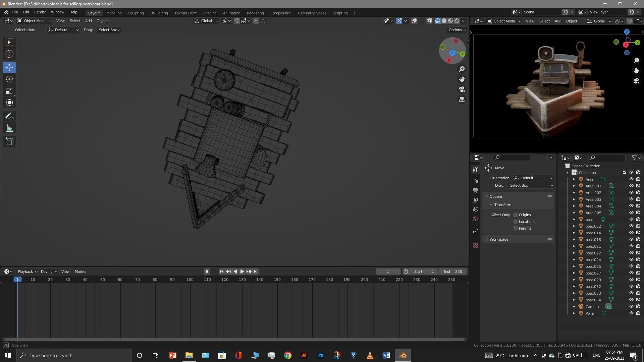The width and height of the screenshot is (644, 362).
Task: Open the Render properties tab icon
Action: [x=475, y=181]
